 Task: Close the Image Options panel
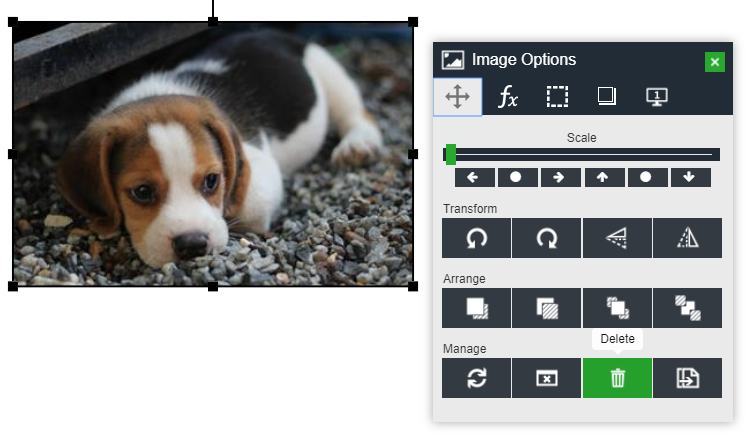tap(714, 62)
